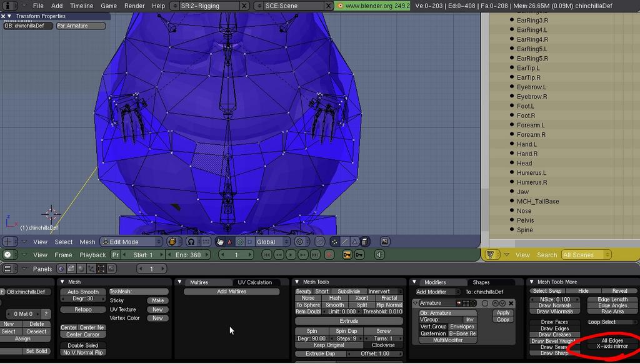Screen dimensions: 640x364
Task: Jump to the start frame in timeline
Action: (x=266, y=255)
